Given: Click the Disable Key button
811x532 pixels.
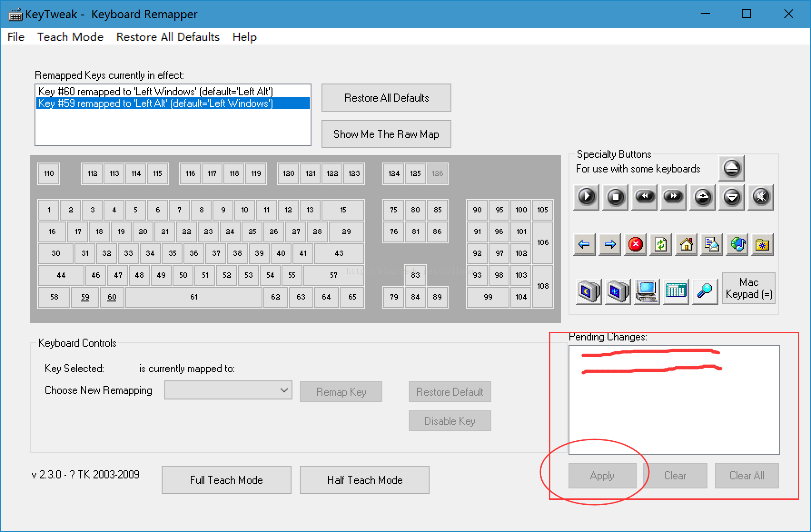Looking at the screenshot, I should tap(450, 421).
